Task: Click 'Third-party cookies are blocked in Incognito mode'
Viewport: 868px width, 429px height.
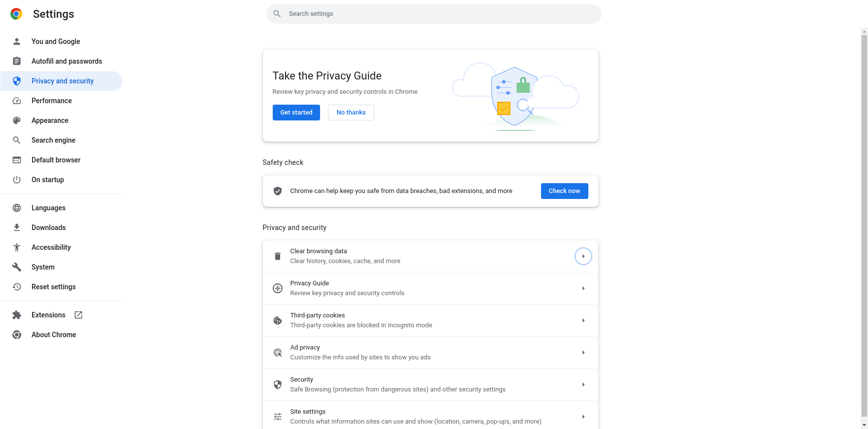Action: pyautogui.click(x=361, y=325)
